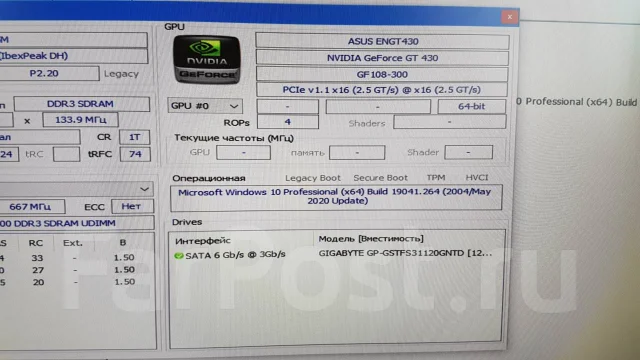
Task: Click the PCIe v1.1 x16 bus field
Action: tap(382, 90)
